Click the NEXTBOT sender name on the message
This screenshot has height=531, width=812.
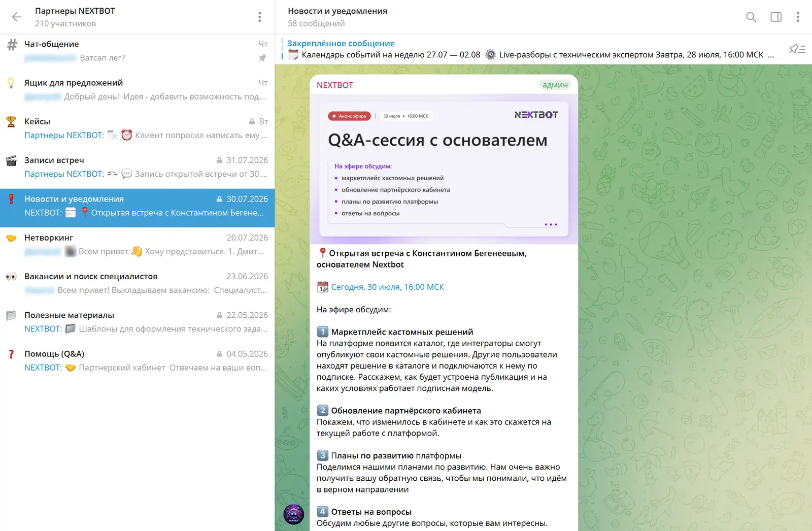[334, 85]
